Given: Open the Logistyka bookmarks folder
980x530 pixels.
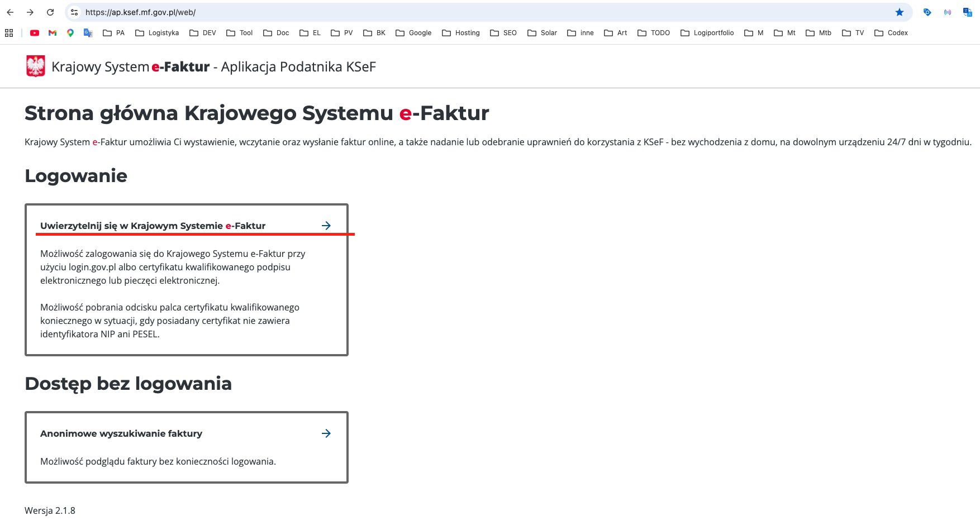Looking at the screenshot, I should (157, 33).
